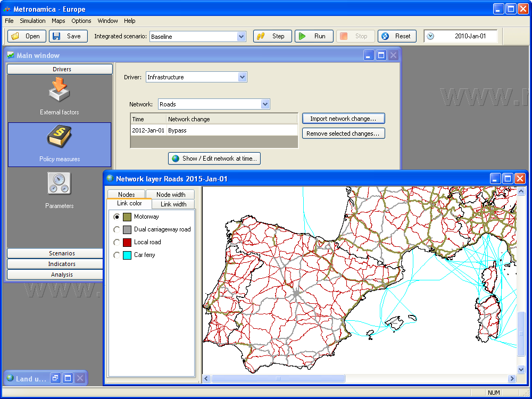Select the Link color tab
This screenshot has width=532, height=399.
[129, 203]
